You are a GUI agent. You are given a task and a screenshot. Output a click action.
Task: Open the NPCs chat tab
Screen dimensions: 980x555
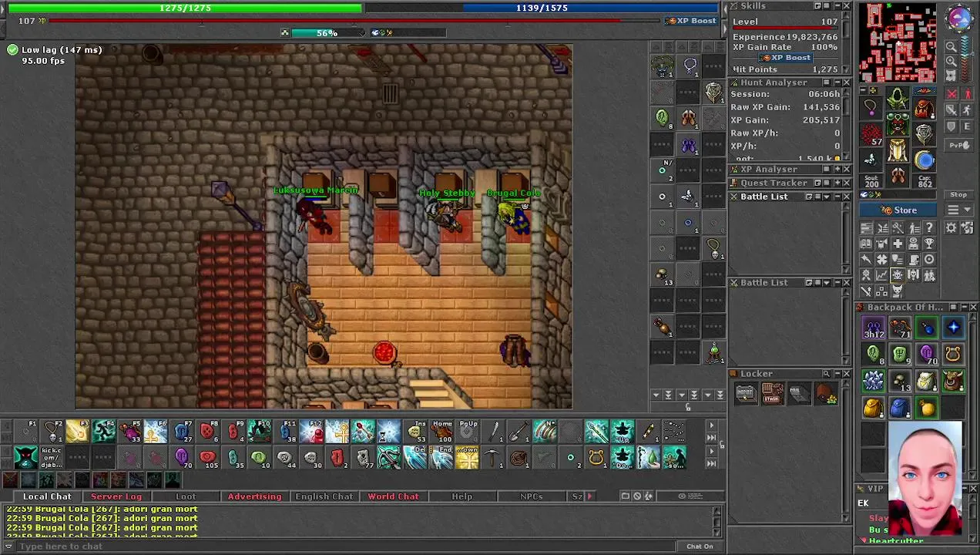532,496
